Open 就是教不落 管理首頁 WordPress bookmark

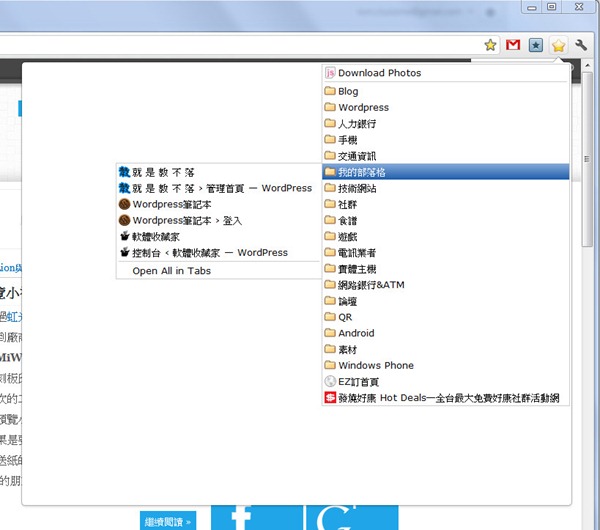pos(218,188)
